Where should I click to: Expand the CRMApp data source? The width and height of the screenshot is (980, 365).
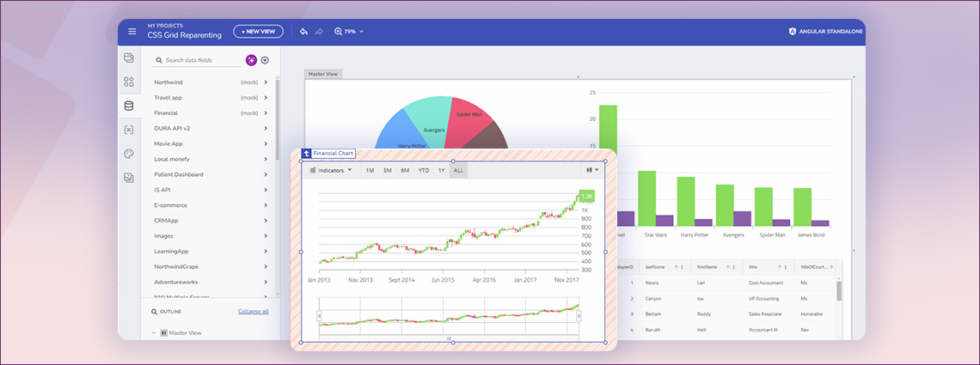(266, 220)
